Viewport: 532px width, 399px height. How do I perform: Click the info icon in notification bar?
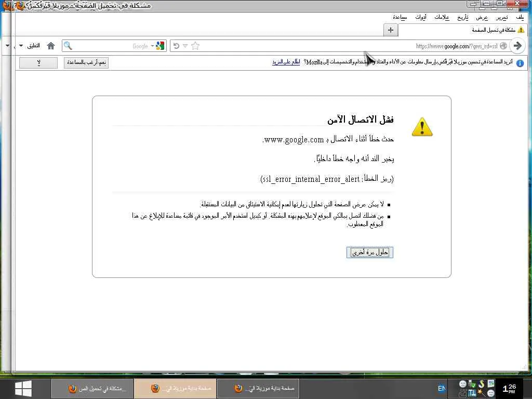coord(520,63)
